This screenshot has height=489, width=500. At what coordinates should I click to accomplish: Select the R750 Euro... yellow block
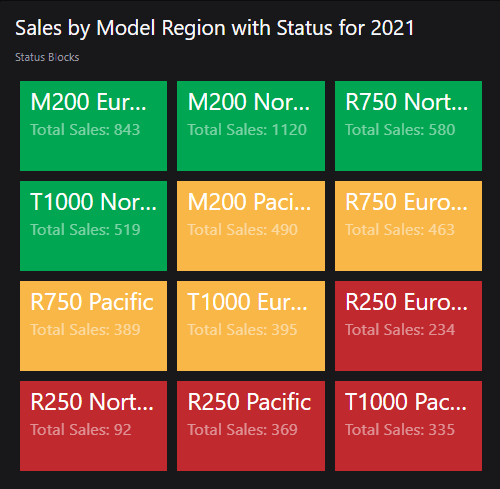(408, 226)
